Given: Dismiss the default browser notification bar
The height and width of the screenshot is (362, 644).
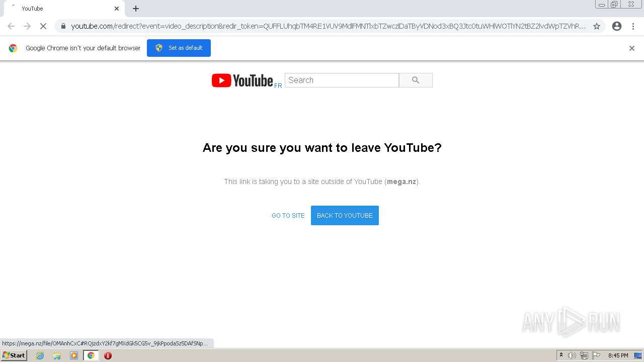Looking at the screenshot, I should coord(632,48).
